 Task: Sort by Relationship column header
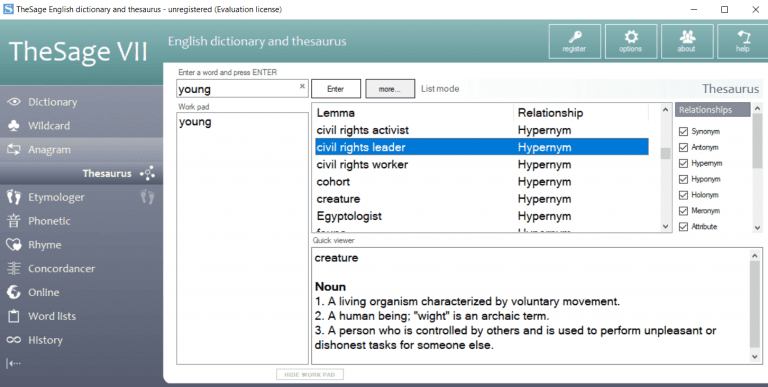click(x=581, y=113)
